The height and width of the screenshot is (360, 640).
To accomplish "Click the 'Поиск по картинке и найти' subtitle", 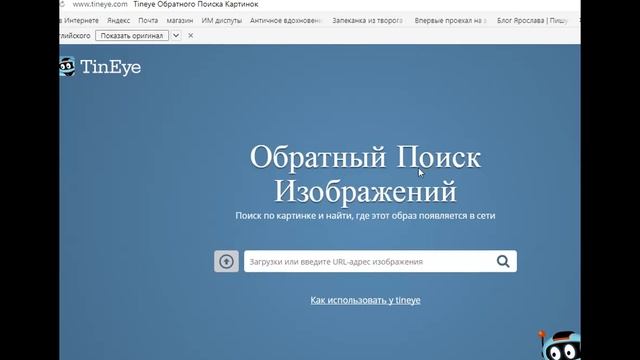I will (365, 216).
